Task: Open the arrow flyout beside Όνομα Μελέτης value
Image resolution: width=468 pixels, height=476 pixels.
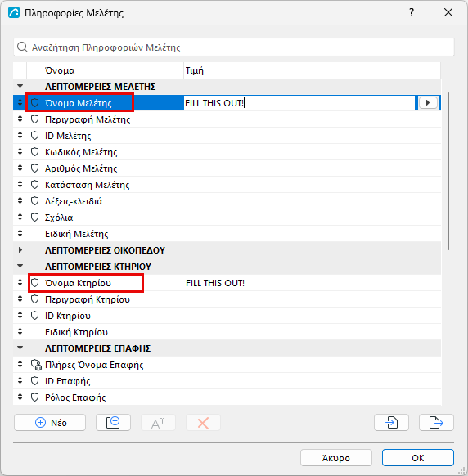Action: [x=428, y=103]
